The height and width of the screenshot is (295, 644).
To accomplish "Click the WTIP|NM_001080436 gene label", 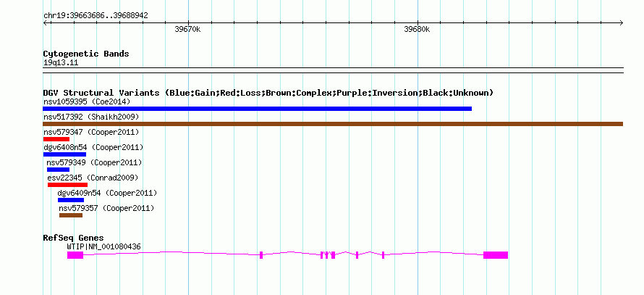I will pyautogui.click(x=104, y=246).
